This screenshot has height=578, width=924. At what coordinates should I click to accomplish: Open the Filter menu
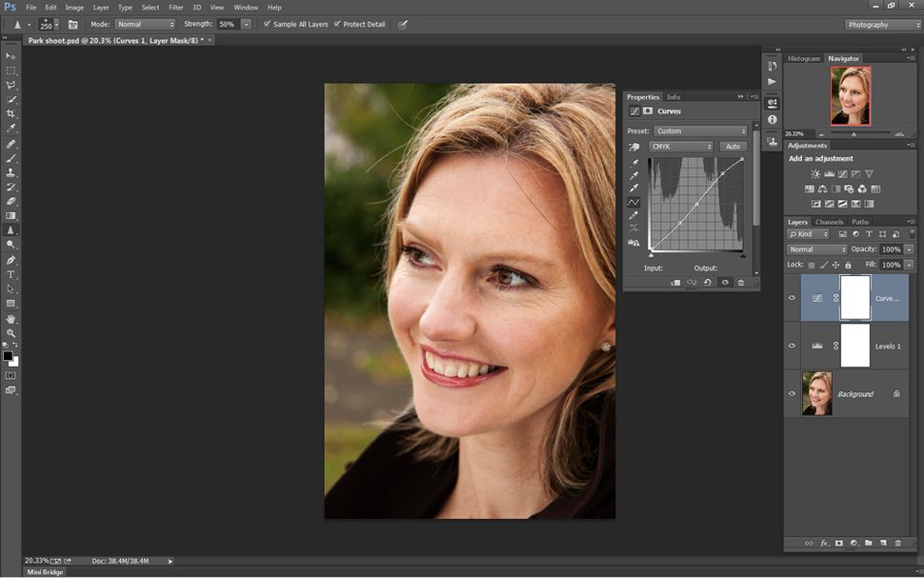pyautogui.click(x=175, y=7)
